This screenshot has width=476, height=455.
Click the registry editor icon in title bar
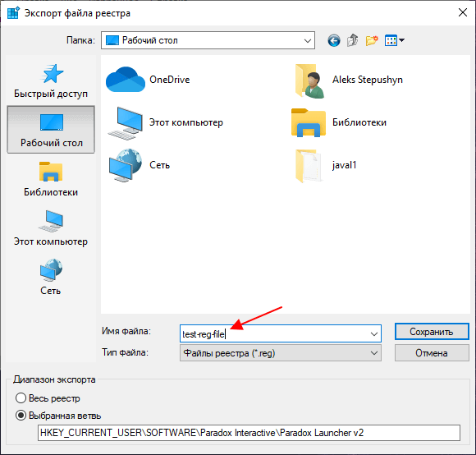click(13, 13)
